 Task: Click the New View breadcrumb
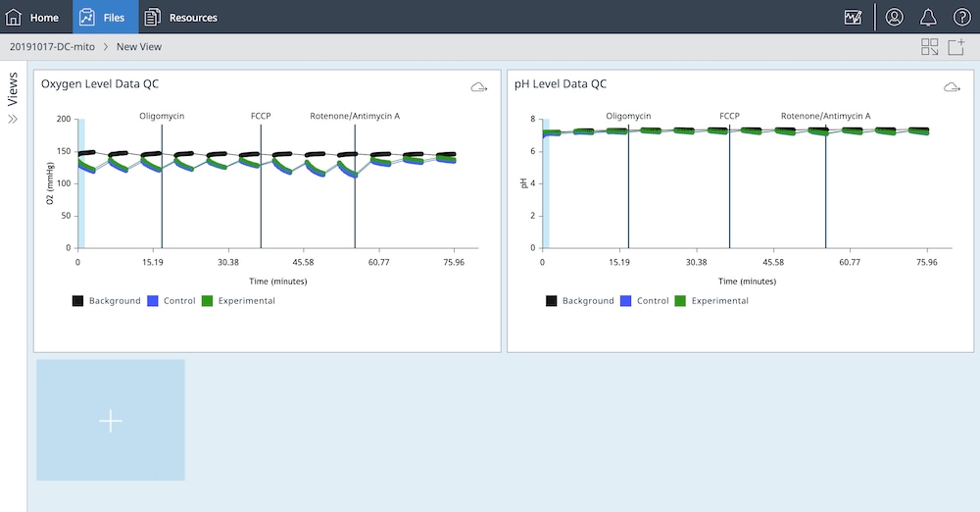(x=139, y=47)
